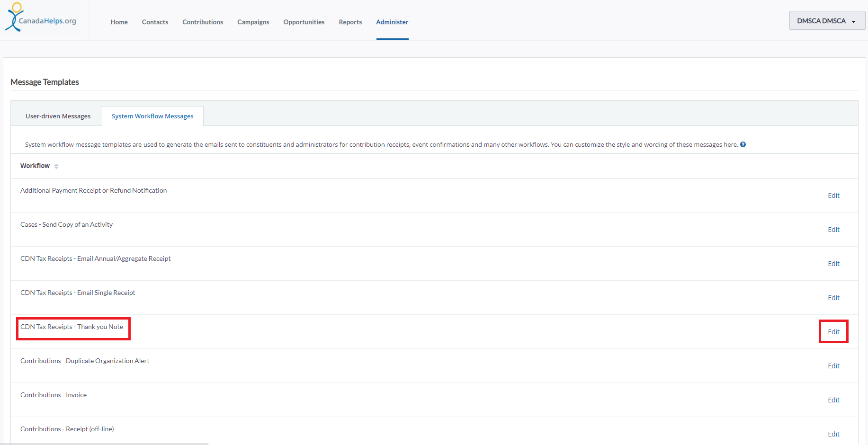Open the Contacts menu
Viewport: 868px width, 445px height.
155,22
